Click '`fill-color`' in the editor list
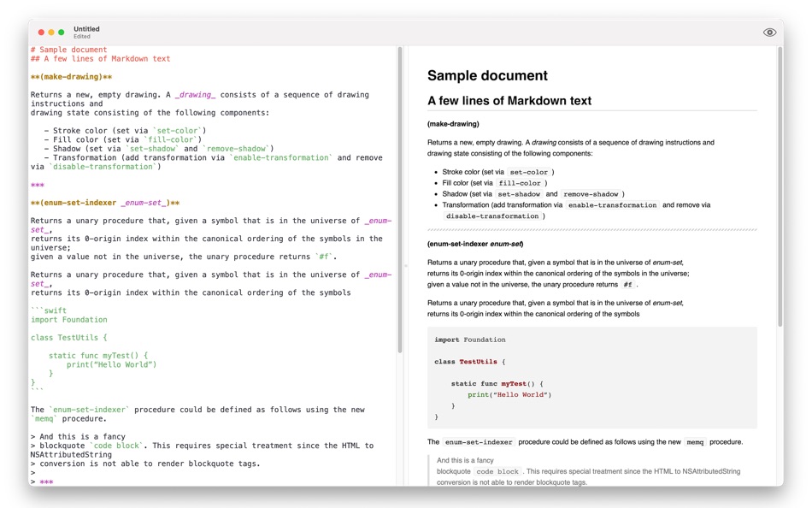The height and width of the screenshot is (508, 812). [173, 139]
